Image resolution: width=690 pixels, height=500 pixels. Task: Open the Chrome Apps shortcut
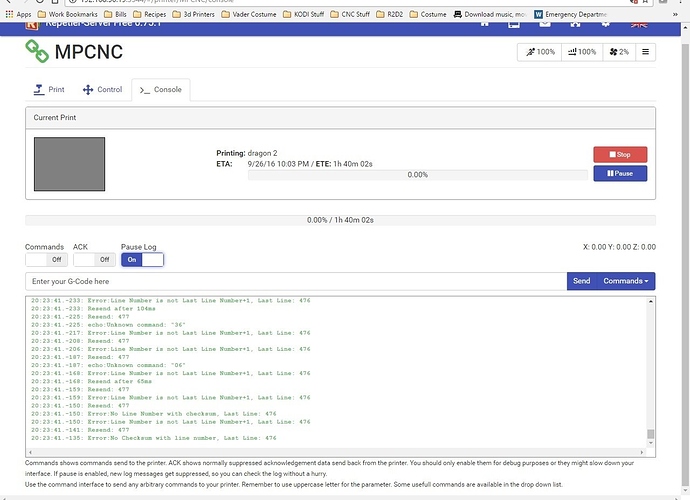(x=18, y=15)
